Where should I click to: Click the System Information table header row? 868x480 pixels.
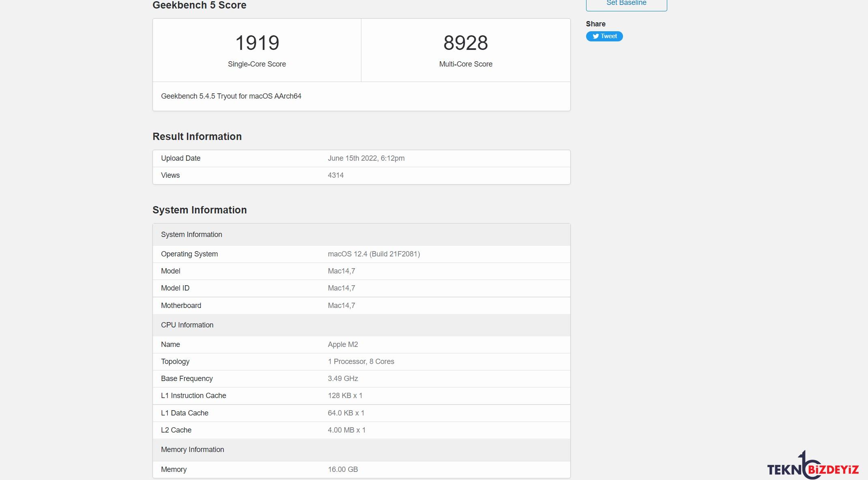click(361, 235)
